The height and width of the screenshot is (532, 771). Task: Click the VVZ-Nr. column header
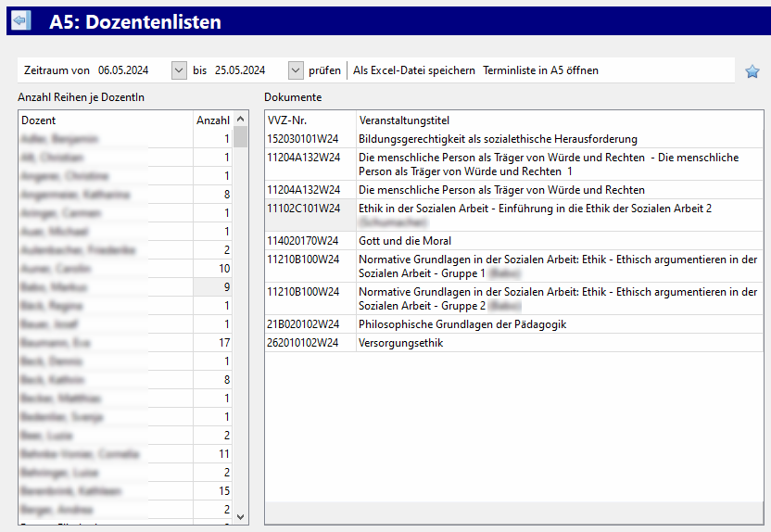pyautogui.click(x=310, y=120)
